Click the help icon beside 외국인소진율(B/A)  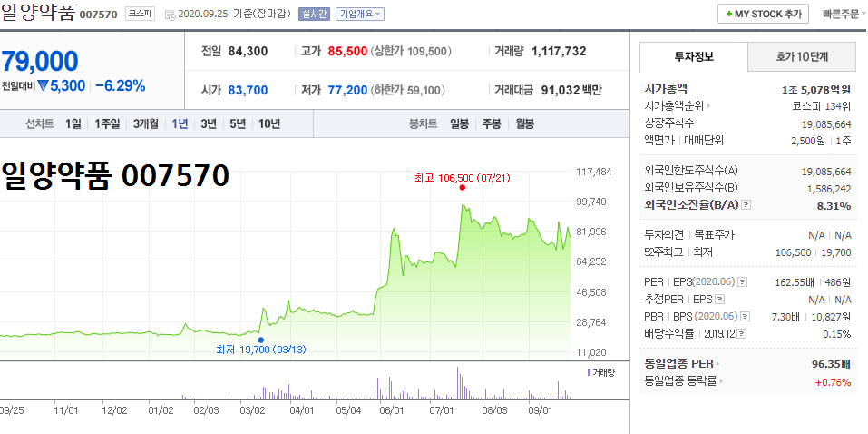click(x=746, y=205)
